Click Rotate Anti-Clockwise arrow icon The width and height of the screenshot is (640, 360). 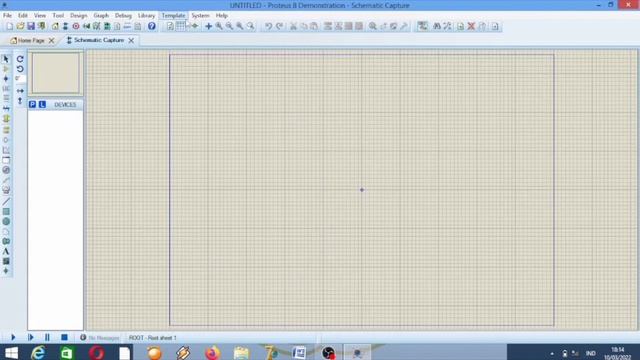[20, 69]
